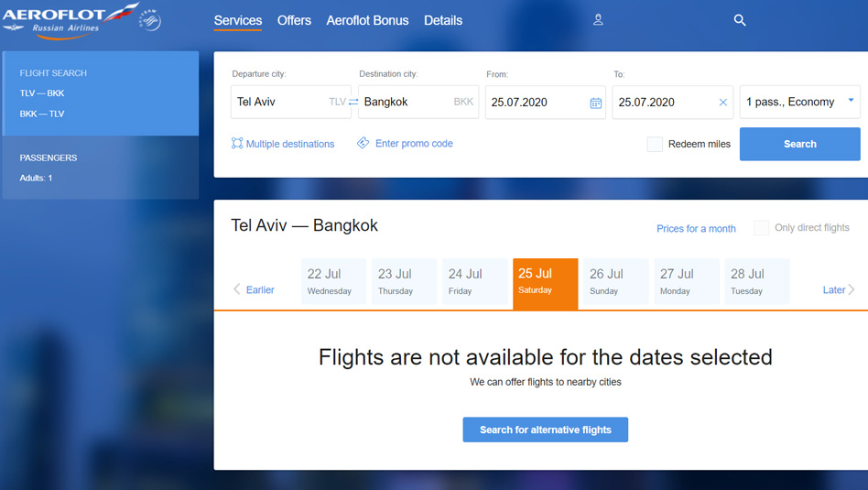Show Earlier dates with left chevron

click(x=237, y=289)
